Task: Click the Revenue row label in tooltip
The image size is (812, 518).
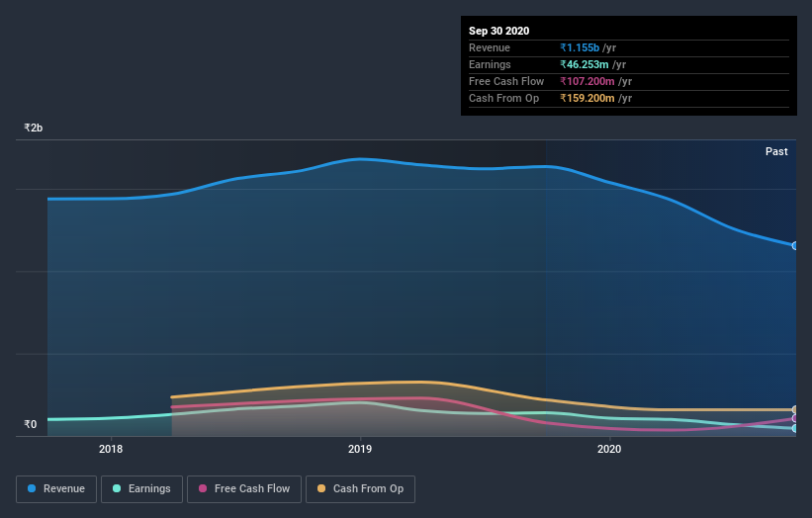Action: [x=490, y=47]
